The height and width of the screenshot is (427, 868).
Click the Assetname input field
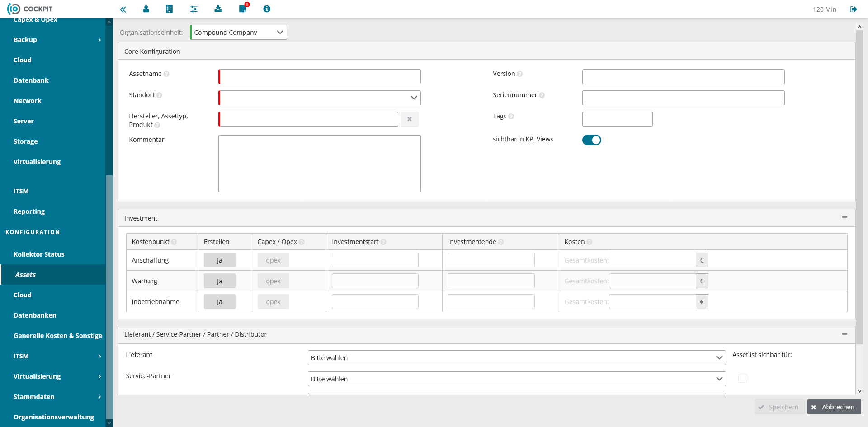point(320,77)
